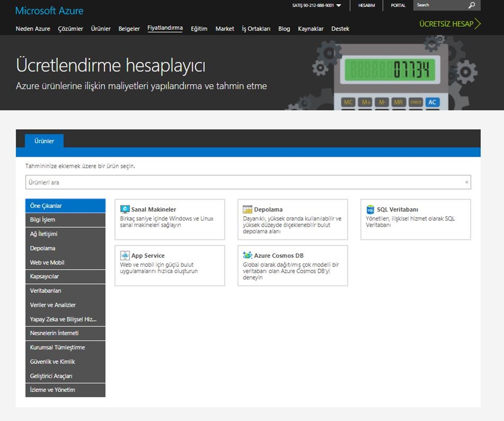Click the Ürünleri ara search box
The image size is (504, 421).
(248, 182)
